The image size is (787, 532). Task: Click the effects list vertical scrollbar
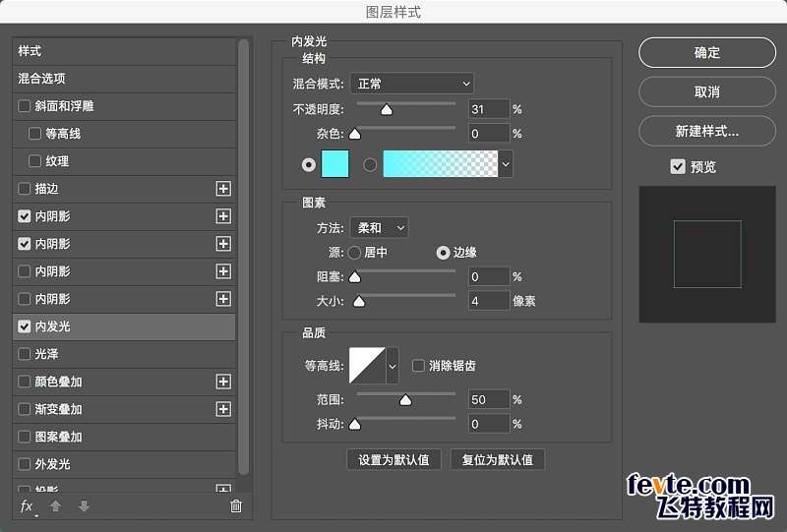tap(244, 257)
